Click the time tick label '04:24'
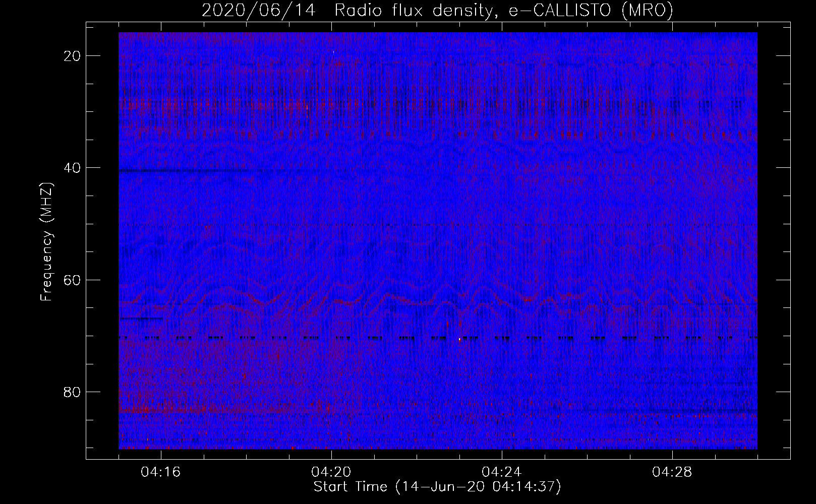Viewport: 816px width, 504px height. pyautogui.click(x=502, y=472)
